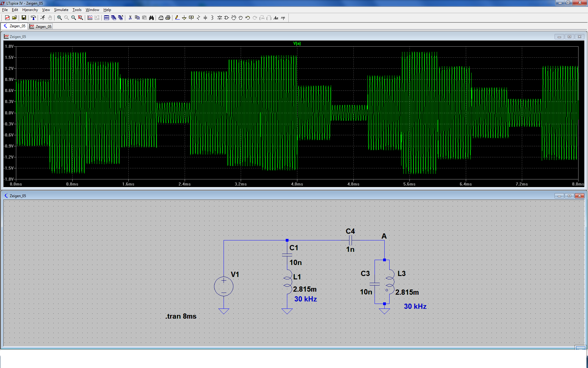Open the File menu

click(5, 10)
